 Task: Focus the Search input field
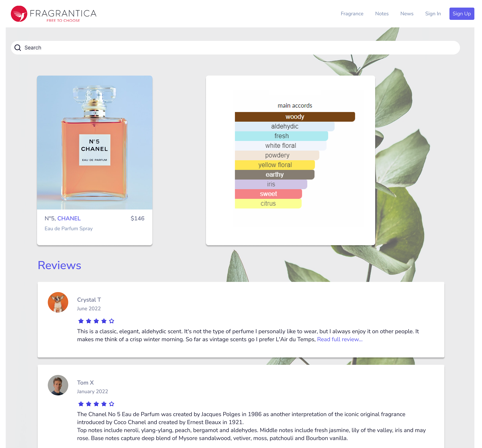(235, 48)
